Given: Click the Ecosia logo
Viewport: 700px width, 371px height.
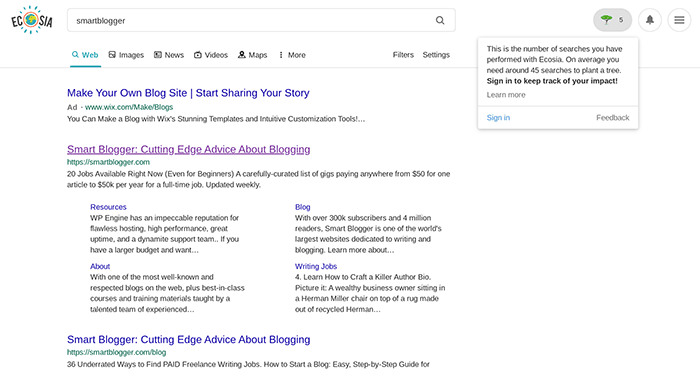Looking at the screenshot, I should [x=32, y=20].
